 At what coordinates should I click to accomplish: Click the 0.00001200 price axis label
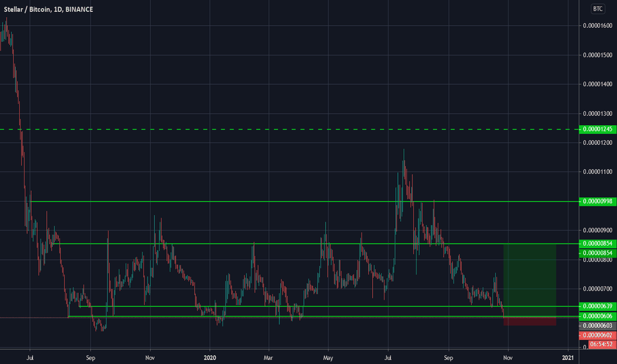tap(598, 143)
